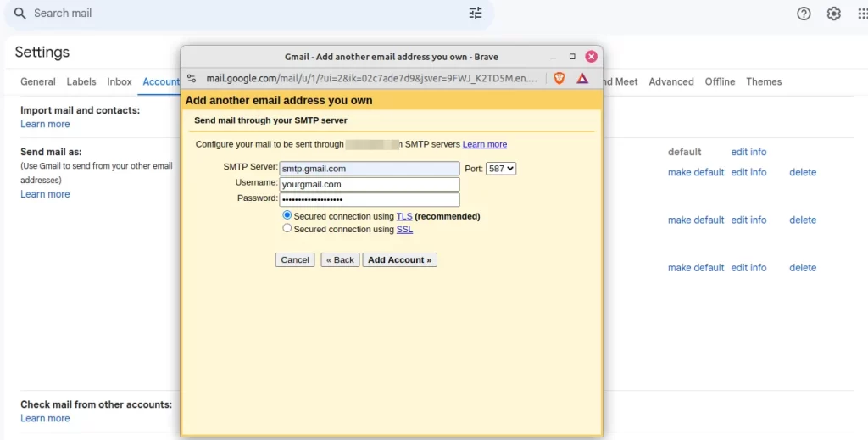
Task: Switch to the Labels settings tab
Action: (x=81, y=82)
